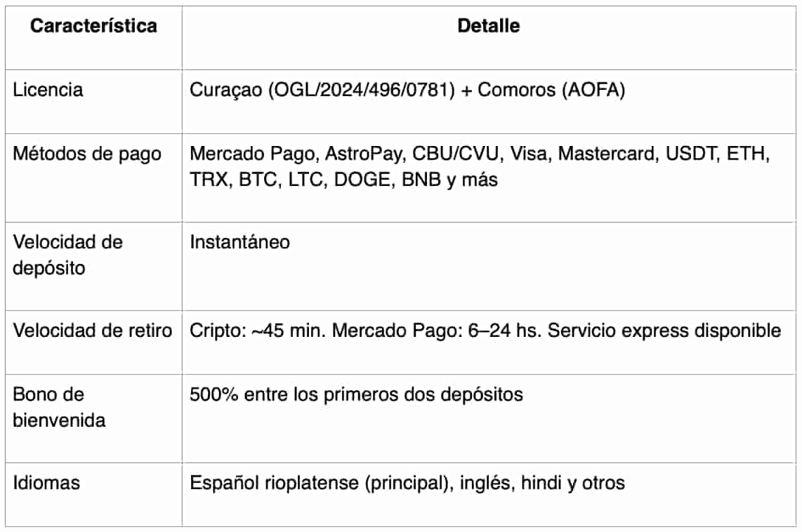Select the Velocidad de depósito cell
The width and height of the screenshot is (802, 532).
pos(67,255)
